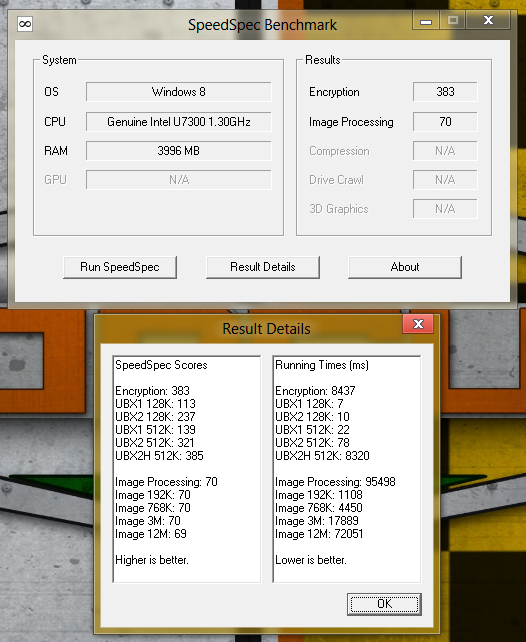Click the greyed Compression label
Viewport: 526px width, 642px height.
tap(339, 151)
